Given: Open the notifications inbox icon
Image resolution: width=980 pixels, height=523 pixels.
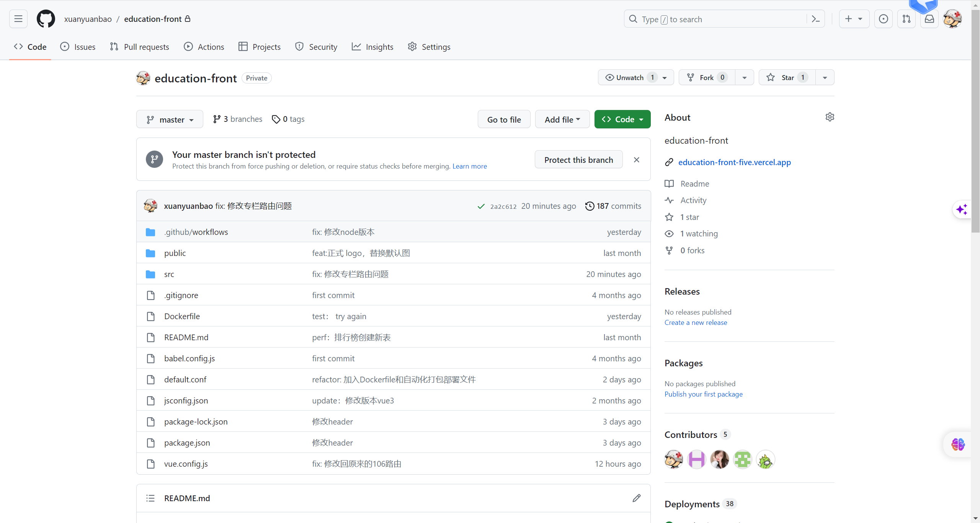Looking at the screenshot, I should (929, 18).
